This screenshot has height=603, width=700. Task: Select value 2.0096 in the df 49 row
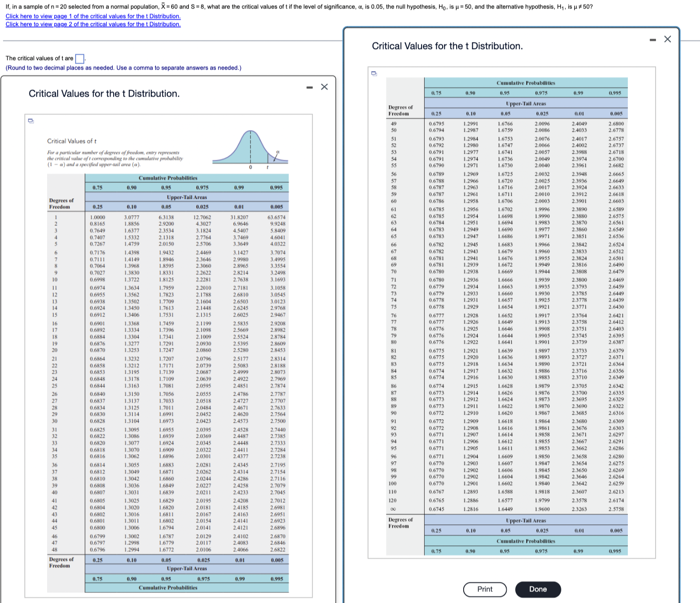coord(542,124)
